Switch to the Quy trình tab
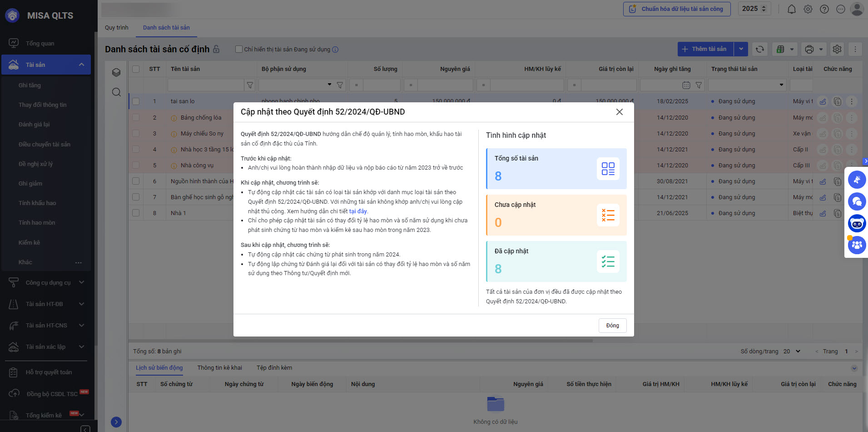Viewport: 868px width, 432px height. click(x=116, y=28)
